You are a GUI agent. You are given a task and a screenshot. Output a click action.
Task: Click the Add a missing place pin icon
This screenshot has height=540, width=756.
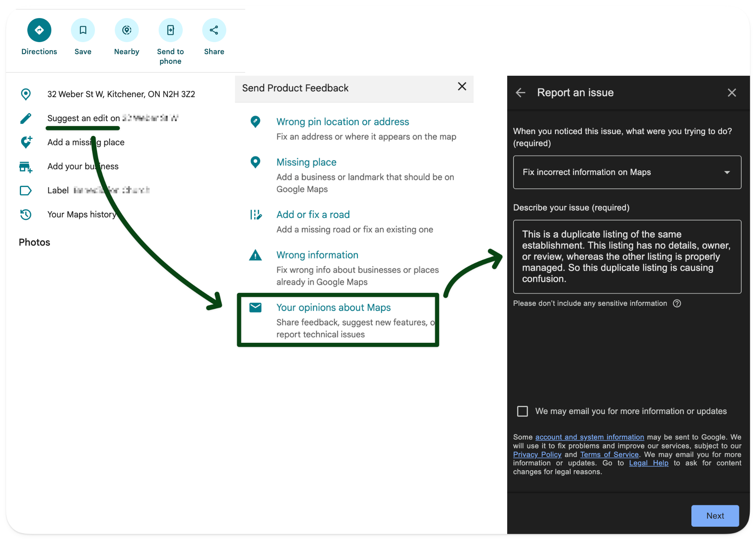pyautogui.click(x=26, y=142)
